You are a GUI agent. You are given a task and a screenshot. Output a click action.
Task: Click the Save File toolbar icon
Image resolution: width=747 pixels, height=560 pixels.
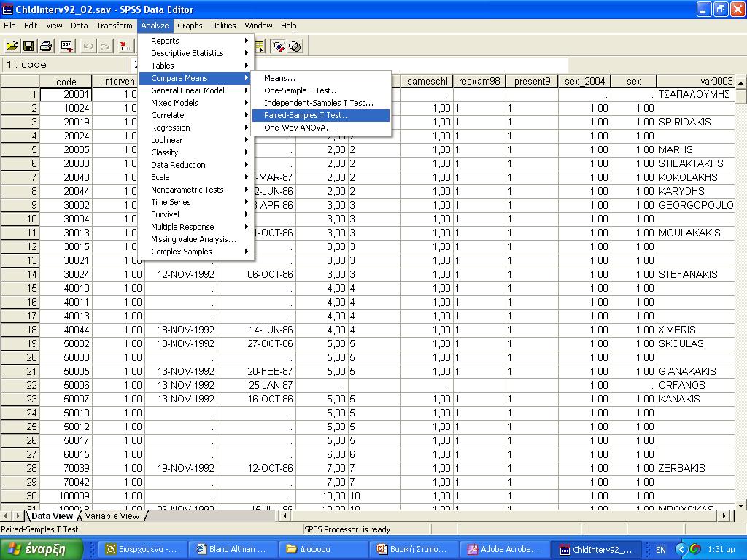[28, 46]
